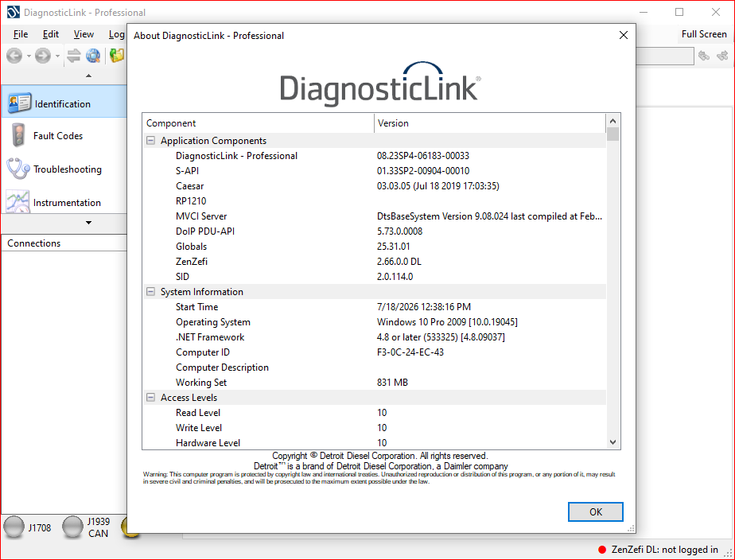This screenshot has width=735, height=560.
Task: Click the J1939 CAN connection indicator light
Action: pos(72,527)
